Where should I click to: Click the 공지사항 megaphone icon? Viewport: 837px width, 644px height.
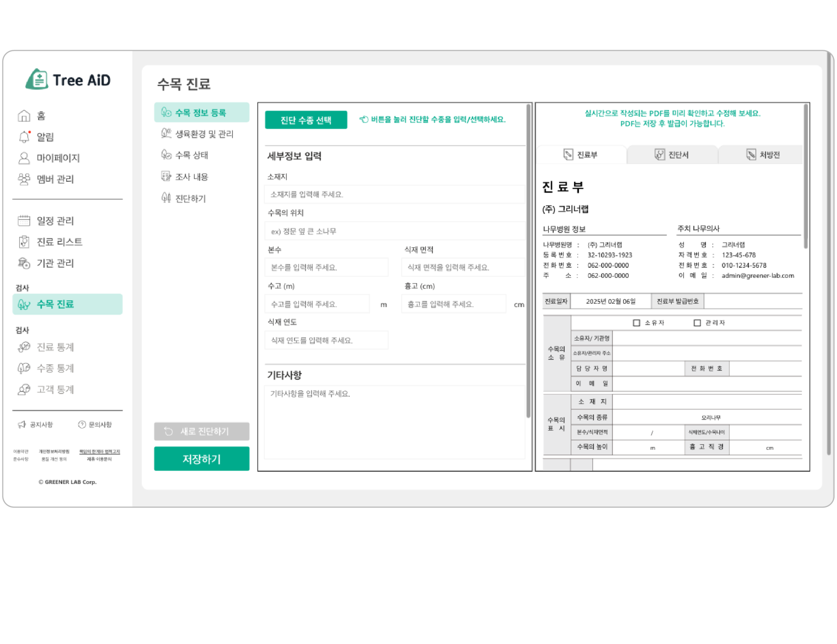tap(22, 424)
